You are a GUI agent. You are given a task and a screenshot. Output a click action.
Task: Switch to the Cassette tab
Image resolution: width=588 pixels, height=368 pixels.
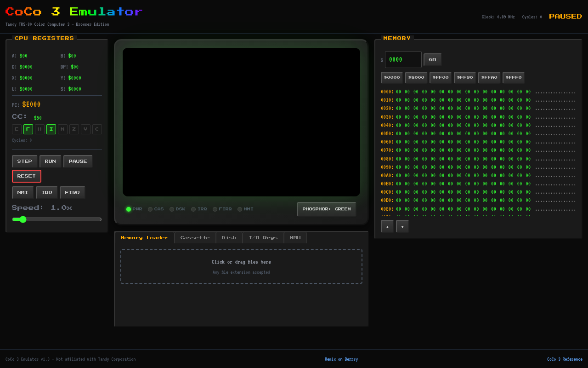(x=195, y=237)
